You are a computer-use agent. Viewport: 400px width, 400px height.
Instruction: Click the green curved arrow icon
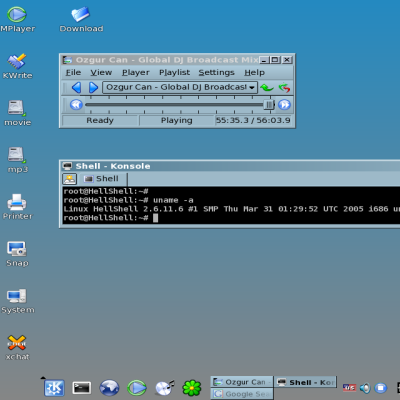tap(267, 88)
